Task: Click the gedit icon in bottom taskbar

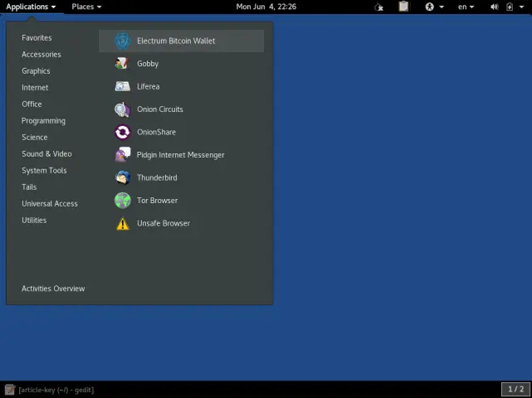Action: click(x=10, y=390)
